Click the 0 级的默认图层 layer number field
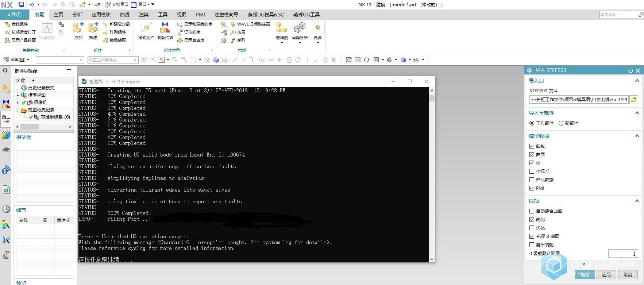644x285 pixels. tap(623, 254)
